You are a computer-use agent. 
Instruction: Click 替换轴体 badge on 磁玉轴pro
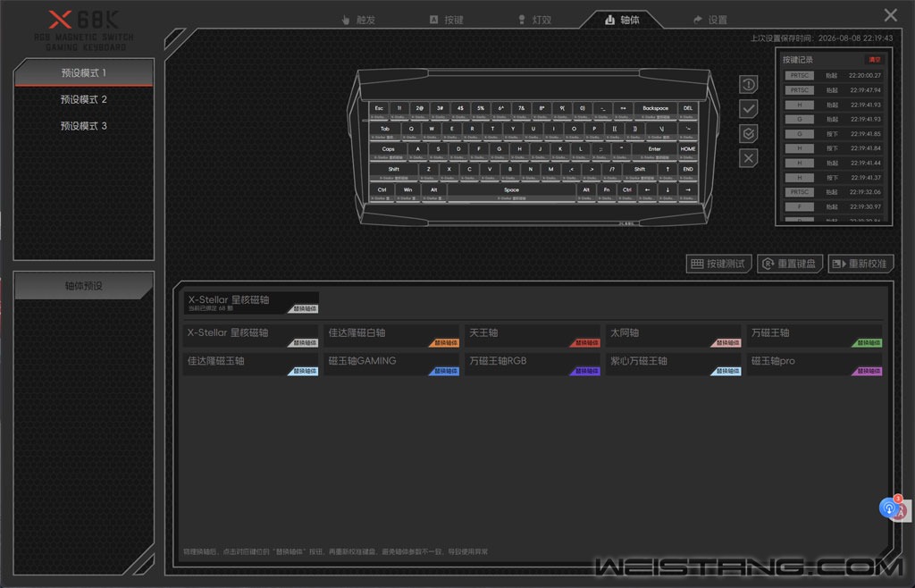(x=868, y=371)
